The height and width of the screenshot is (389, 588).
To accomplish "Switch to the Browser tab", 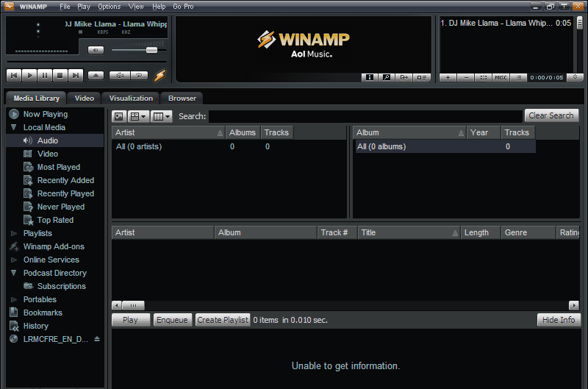I will tap(182, 99).
